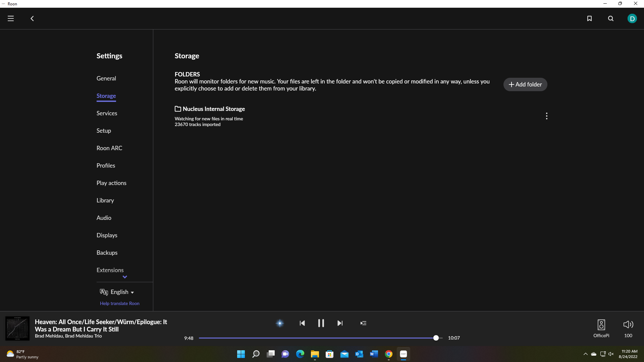Open the album art thumbnail of current track

(17, 328)
